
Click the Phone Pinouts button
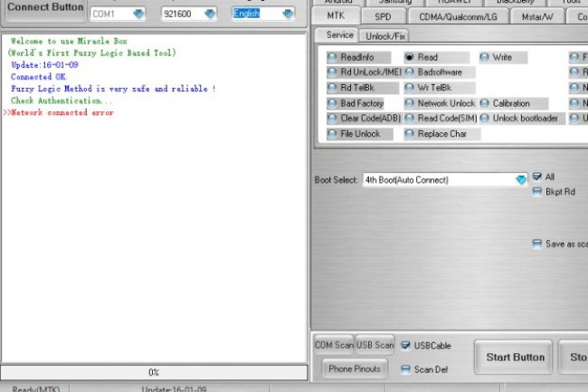pyautogui.click(x=354, y=368)
